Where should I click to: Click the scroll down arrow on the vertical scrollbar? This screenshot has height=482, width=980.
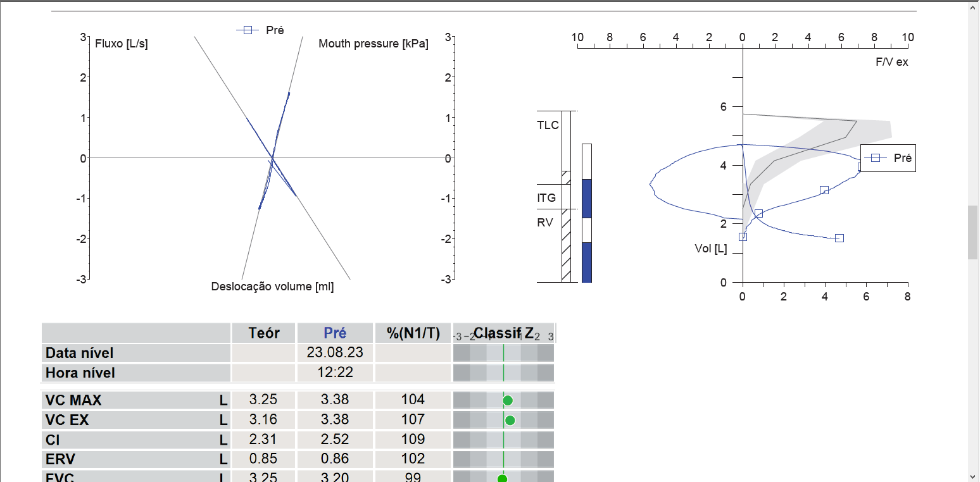click(x=973, y=476)
